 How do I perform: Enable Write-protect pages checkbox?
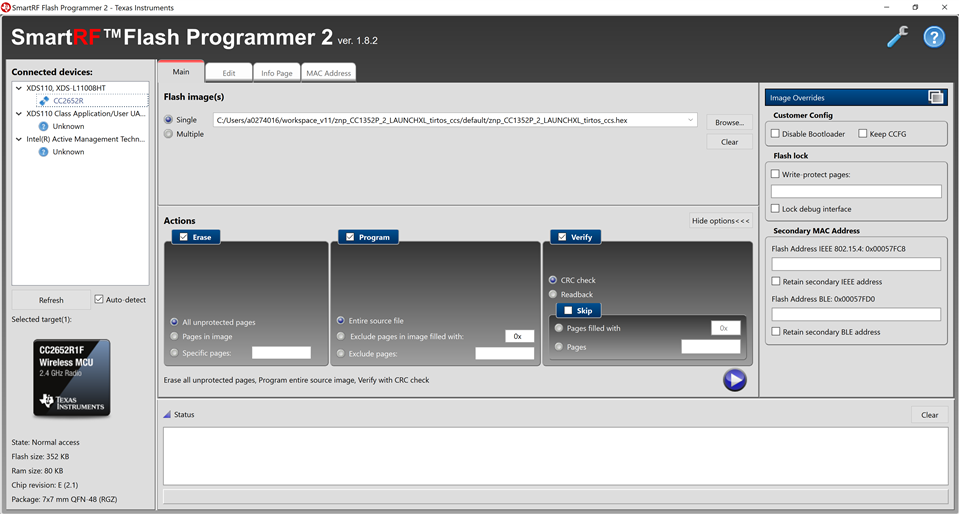pyautogui.click(x=776, y=174)
